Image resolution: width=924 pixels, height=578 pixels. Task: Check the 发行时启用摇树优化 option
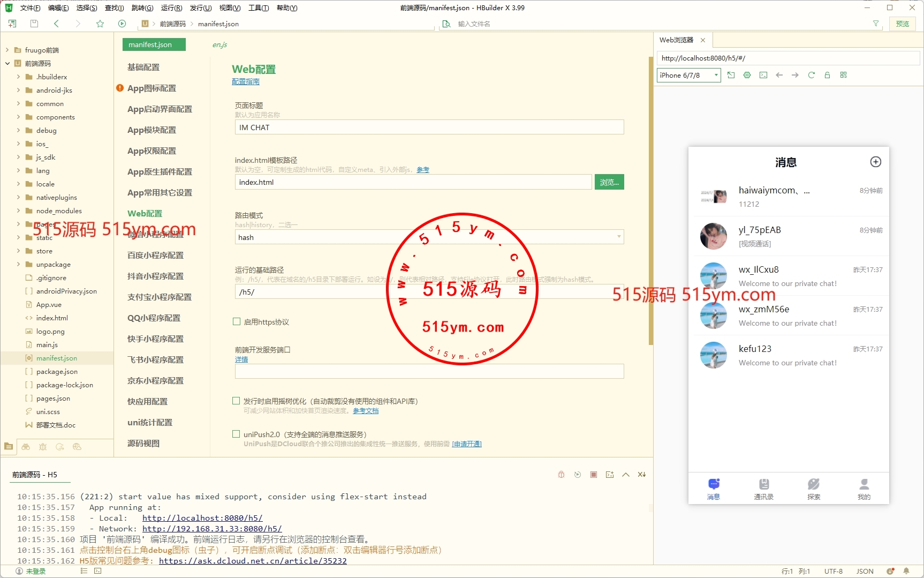(236, 401)
